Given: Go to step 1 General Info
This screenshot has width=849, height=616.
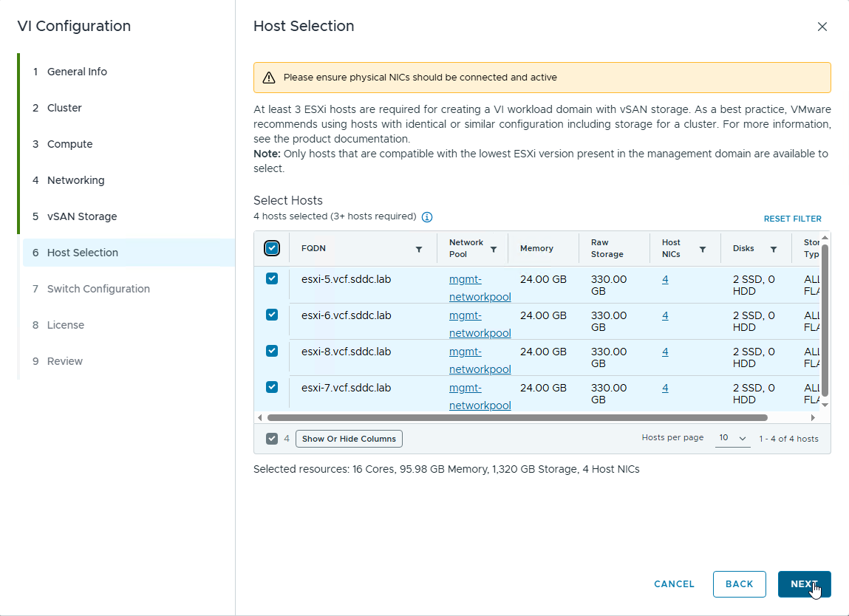Looking at the screenshot, I should click(x=77, y=72).
